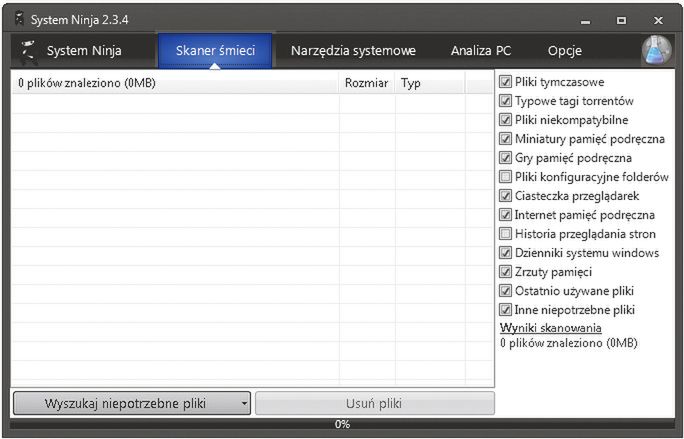The height and width of the screenshot is (439, 684).
Task: Disable Miniatury pamięć podręczna
Action: pyautogui.click(x=505, y=139)
